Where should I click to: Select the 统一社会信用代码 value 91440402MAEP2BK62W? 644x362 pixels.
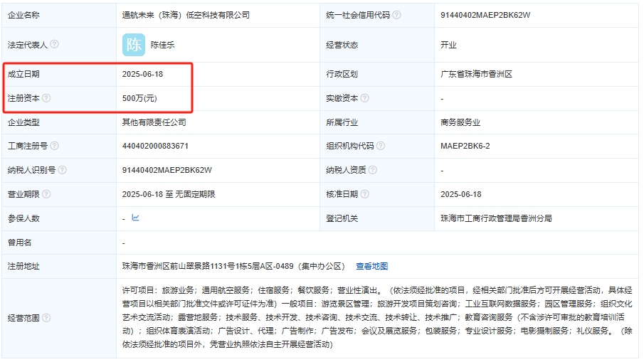[485, 15]
